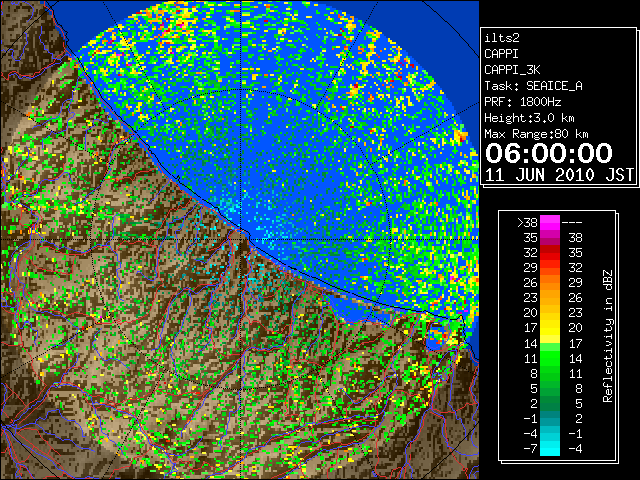Screen dimensions: 640x480
Task: Click the 'CAPPI' product text line
Action: [x=501, y=54]
